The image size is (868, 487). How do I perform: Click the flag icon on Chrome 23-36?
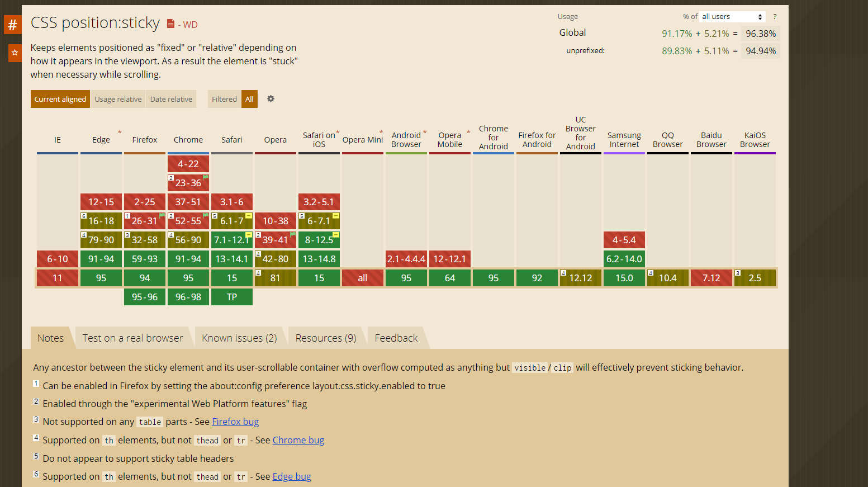206,177
